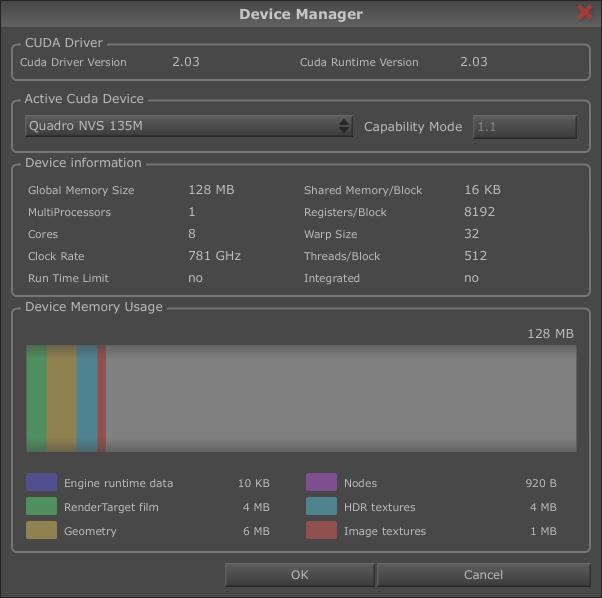Click the RenderTarget film green swatch

(41, 507)
